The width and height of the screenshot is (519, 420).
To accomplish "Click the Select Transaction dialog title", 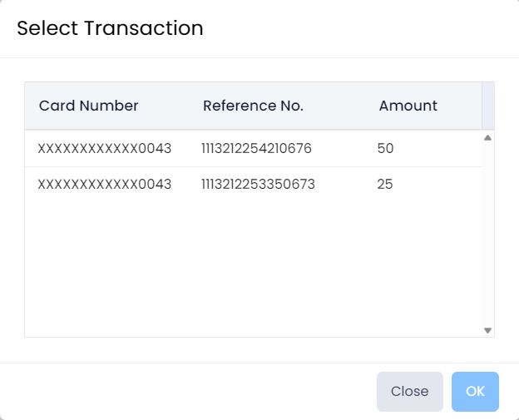I will pos(110,28).
